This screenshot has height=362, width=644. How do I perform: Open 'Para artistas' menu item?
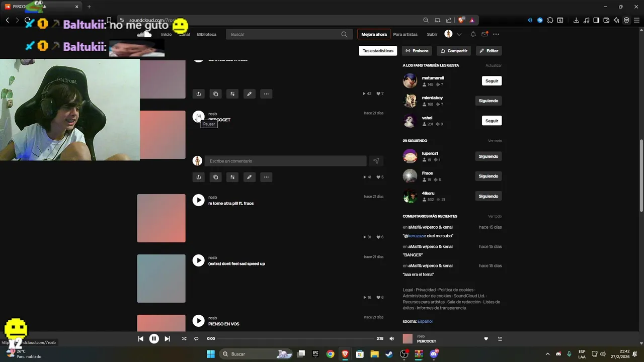[405, 34]
